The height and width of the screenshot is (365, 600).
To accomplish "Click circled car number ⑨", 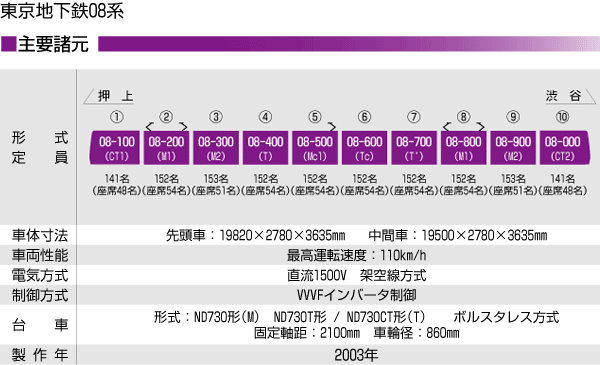I will pos(513,117).
